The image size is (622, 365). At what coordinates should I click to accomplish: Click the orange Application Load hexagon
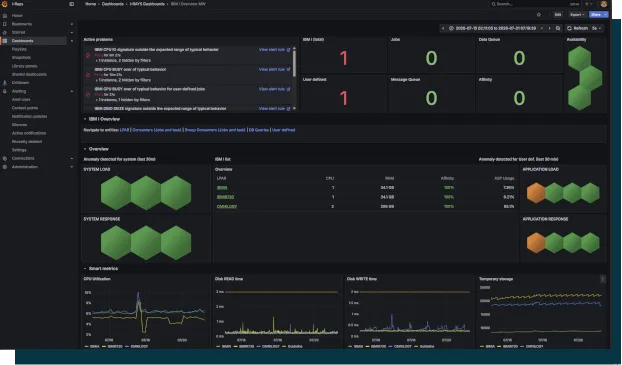pos(536,193)
